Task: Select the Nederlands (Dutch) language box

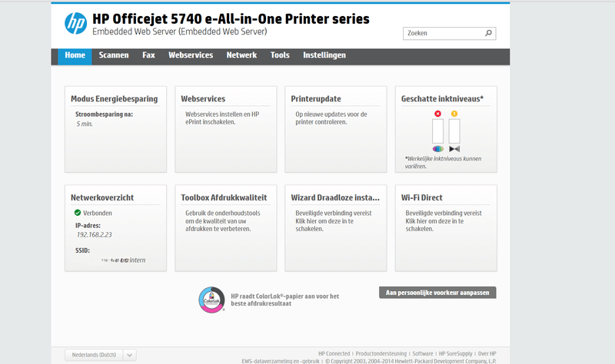Action: point(94,355)
